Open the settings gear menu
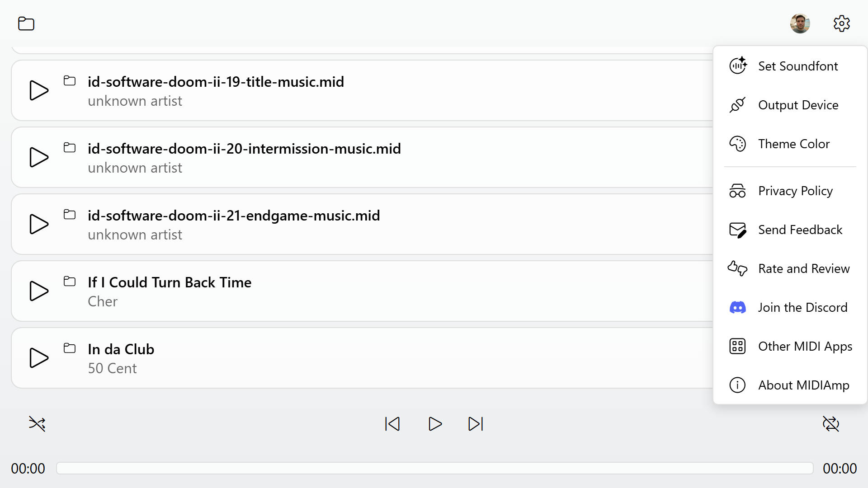The width and height of the screenshot is (868, 488). (x=842, y=23)
